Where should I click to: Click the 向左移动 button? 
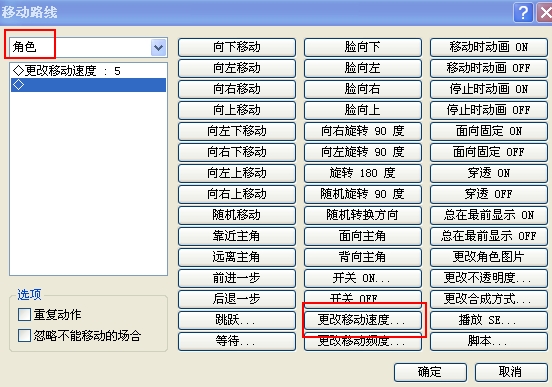click(237, 68)
